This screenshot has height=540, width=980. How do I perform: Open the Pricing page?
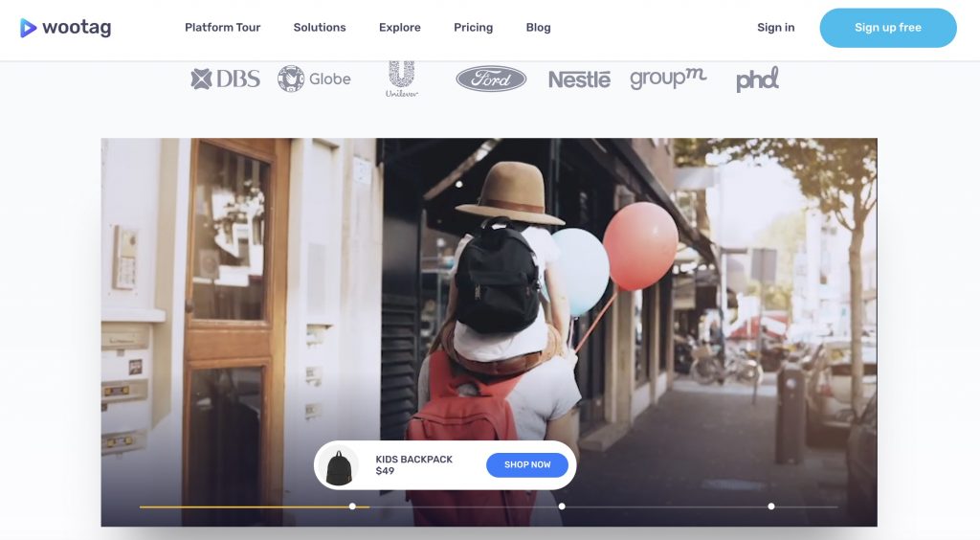[x=473, y=28]
